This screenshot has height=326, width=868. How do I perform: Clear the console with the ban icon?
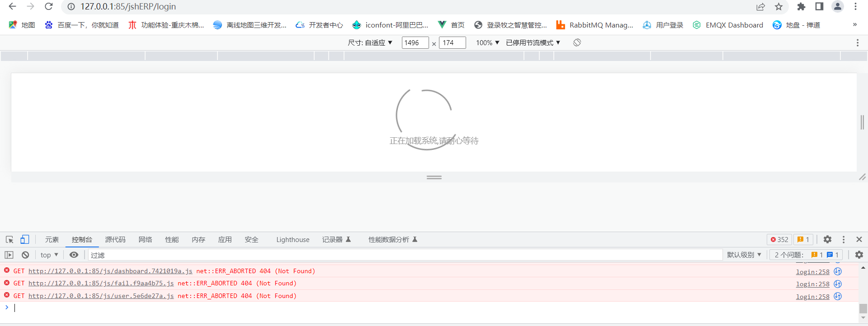[x=25, y=255]
